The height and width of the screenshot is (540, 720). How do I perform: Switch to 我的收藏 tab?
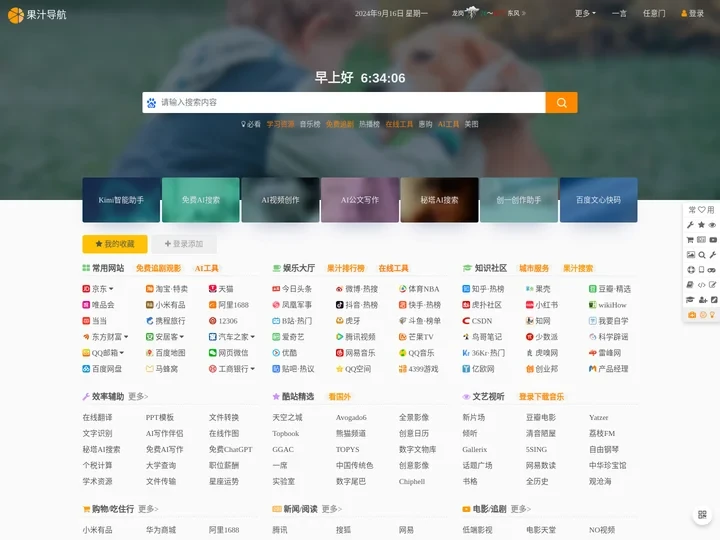pos(115,244)
